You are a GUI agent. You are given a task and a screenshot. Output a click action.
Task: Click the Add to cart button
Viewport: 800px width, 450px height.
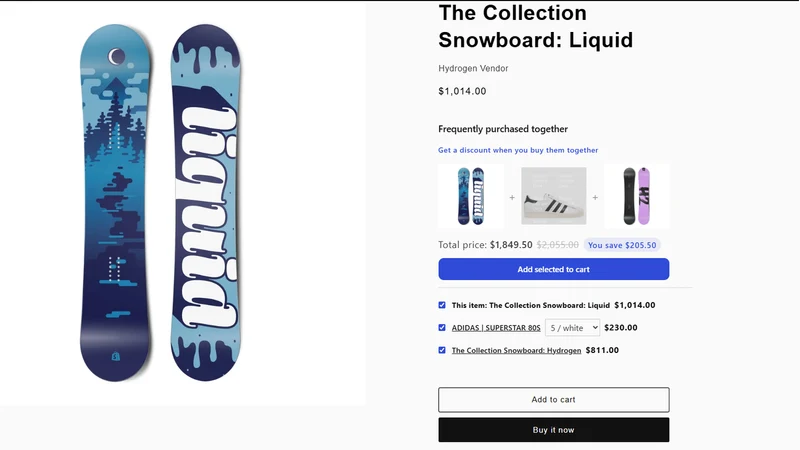[x=554, y=399]
